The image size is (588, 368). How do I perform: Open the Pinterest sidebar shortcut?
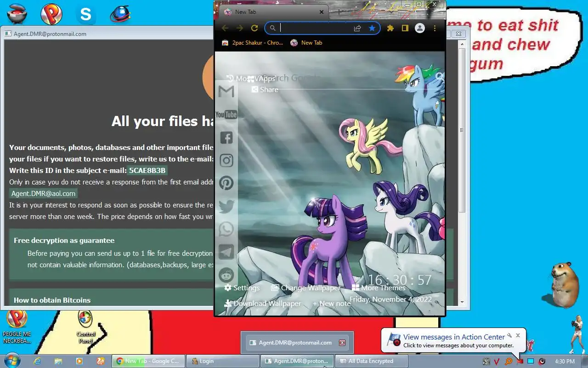[226, 183]
